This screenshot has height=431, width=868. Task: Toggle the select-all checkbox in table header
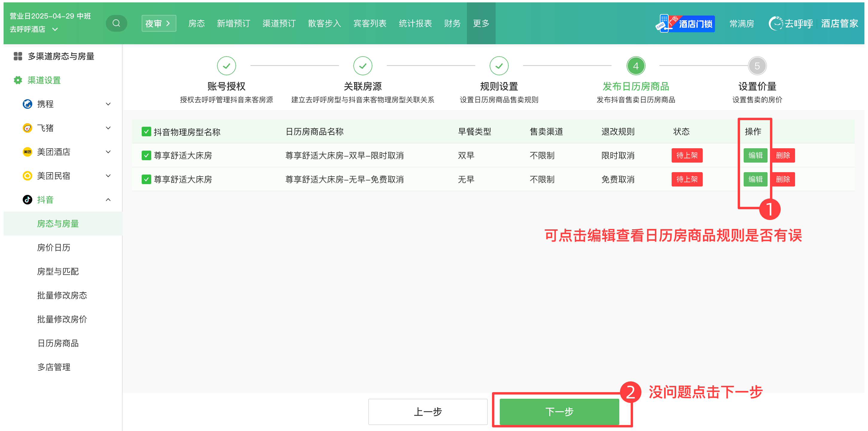click(146, 132)
